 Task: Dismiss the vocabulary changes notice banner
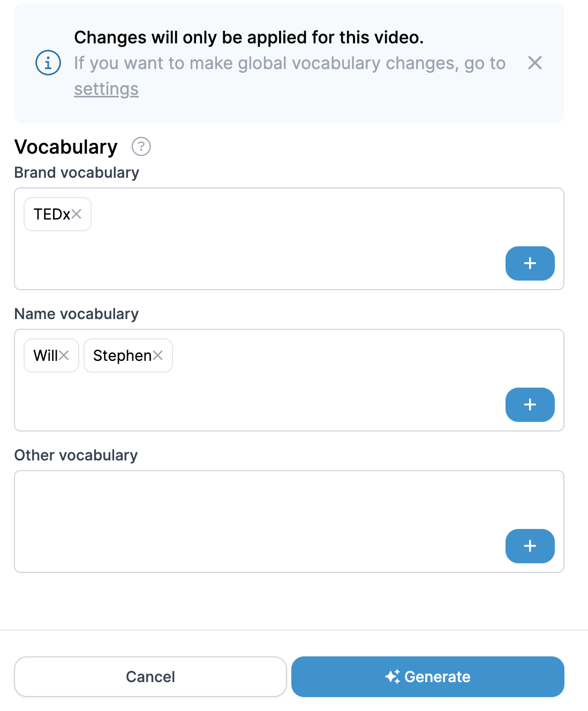point(534,63)
